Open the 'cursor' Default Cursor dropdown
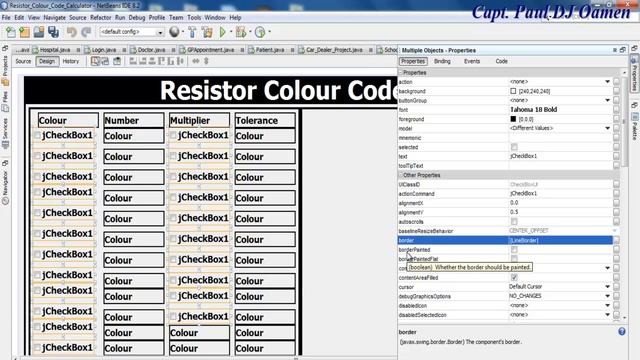 pos(607,287)
